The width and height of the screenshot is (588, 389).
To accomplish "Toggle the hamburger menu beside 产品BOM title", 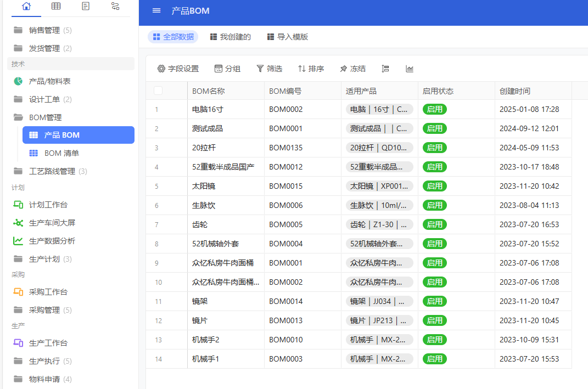I will point(156,11).
